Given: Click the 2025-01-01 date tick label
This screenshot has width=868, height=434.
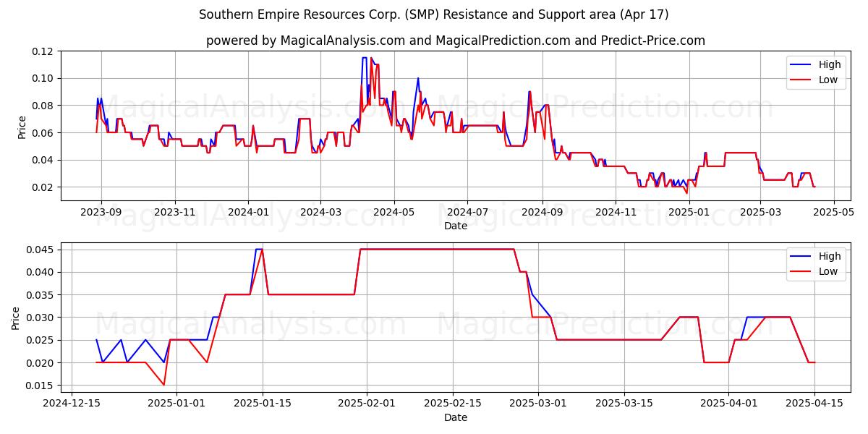Looking at the screenshot, I should [176, 404].
